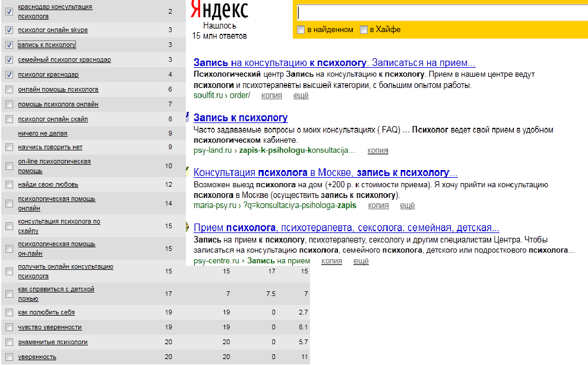The width and height of the screenshot is (588, 365).
Task: Enable the "знаменитые психологи" keyword checkbox
Action: (x=10, y=342)
